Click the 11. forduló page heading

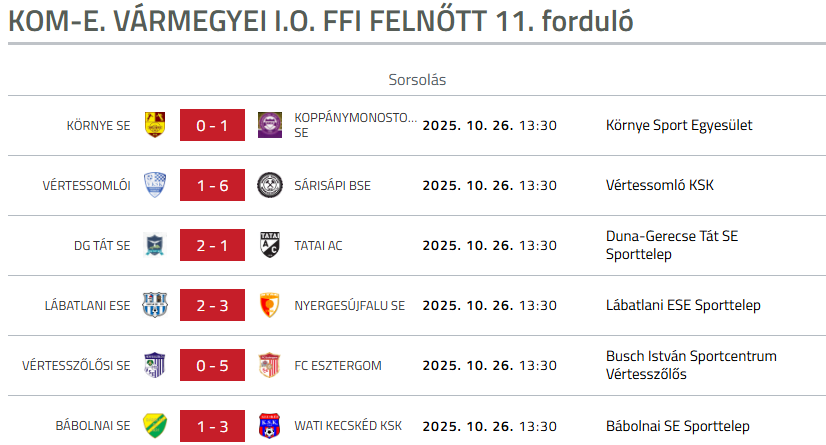point(320,22)
